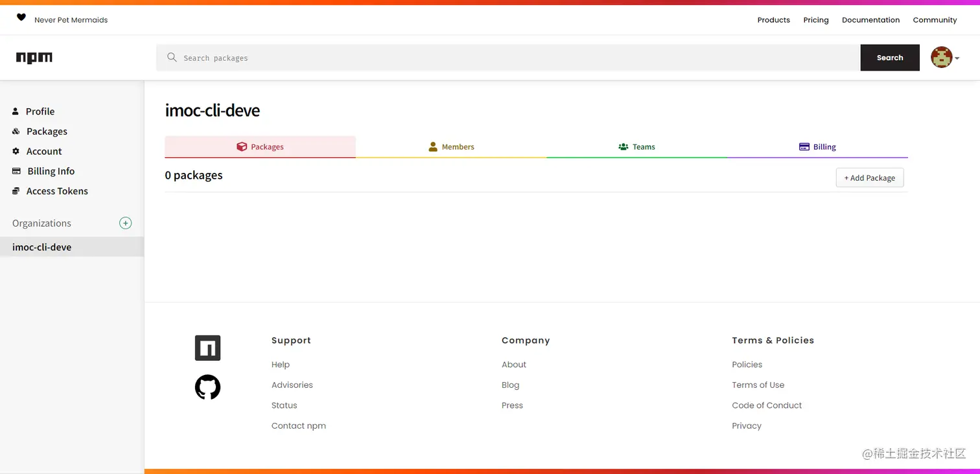
Task: Click the npm square logo in footer
Action: tap(207, 348)
